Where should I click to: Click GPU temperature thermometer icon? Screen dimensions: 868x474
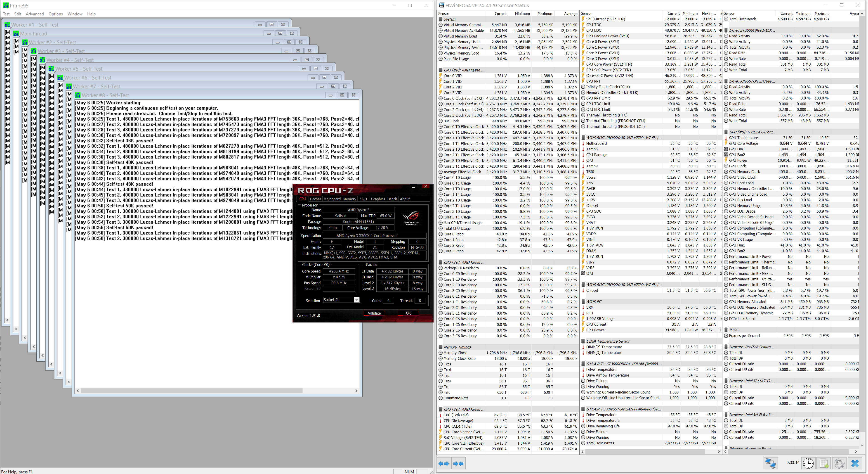tap(726, 138)
